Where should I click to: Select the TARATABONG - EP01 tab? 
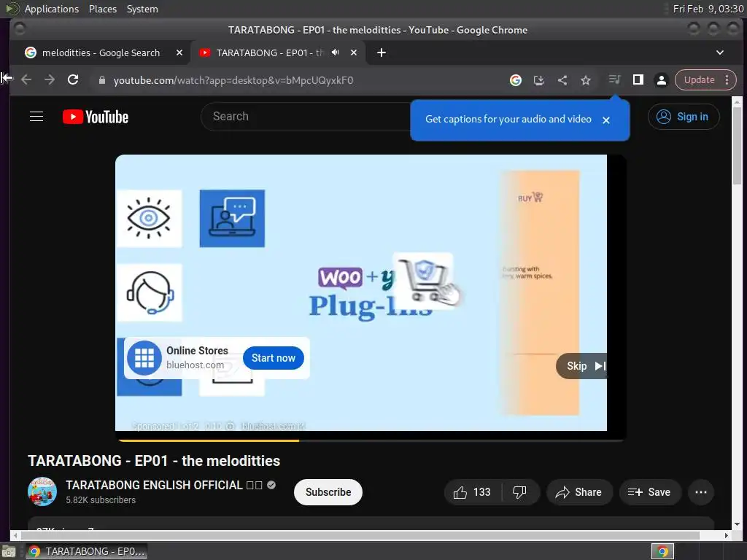(x=269, y=52)
